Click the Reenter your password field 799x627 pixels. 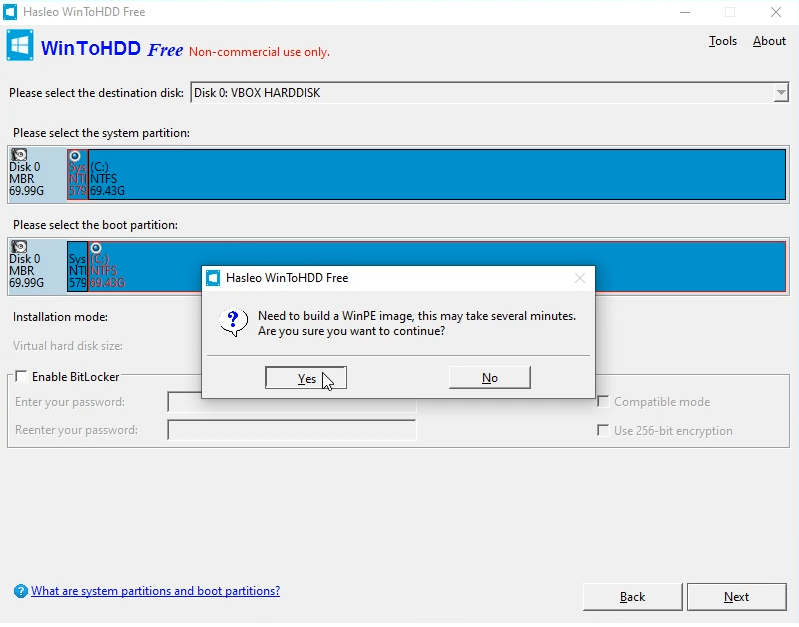291,430
